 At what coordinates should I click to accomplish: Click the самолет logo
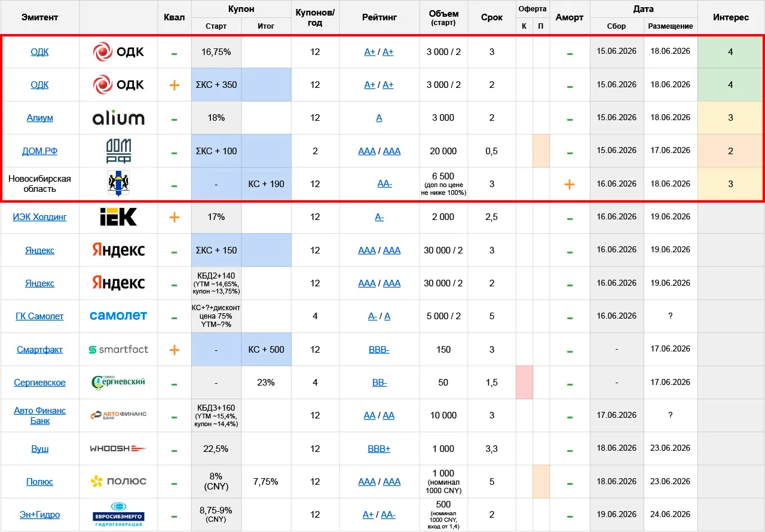click(118, 316)
